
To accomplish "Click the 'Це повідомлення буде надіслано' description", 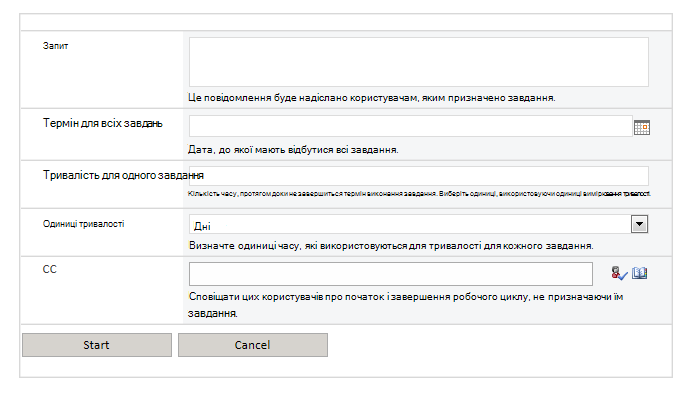I will coord(372,98).
